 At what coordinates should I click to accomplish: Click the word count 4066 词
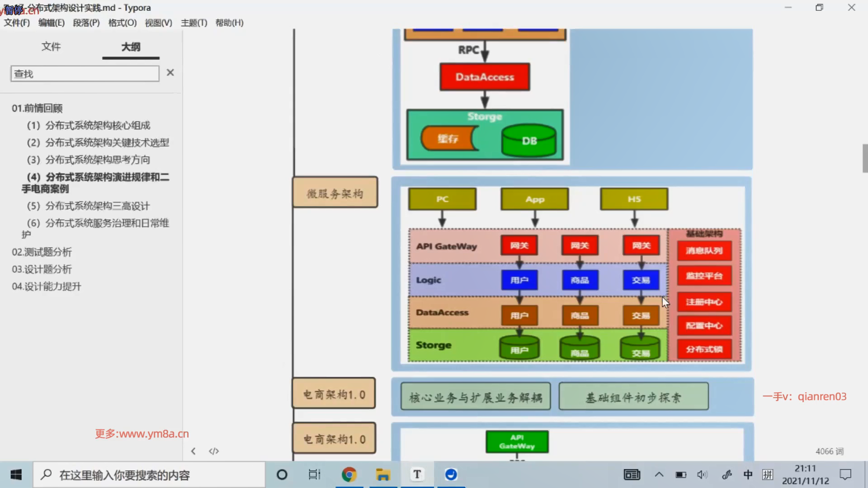point(829,451)
